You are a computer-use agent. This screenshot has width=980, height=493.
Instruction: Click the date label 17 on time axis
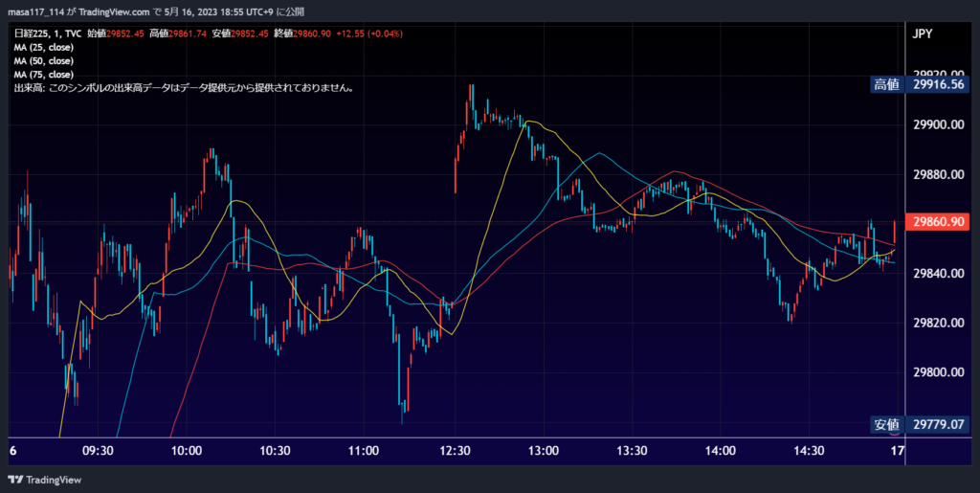897,451
